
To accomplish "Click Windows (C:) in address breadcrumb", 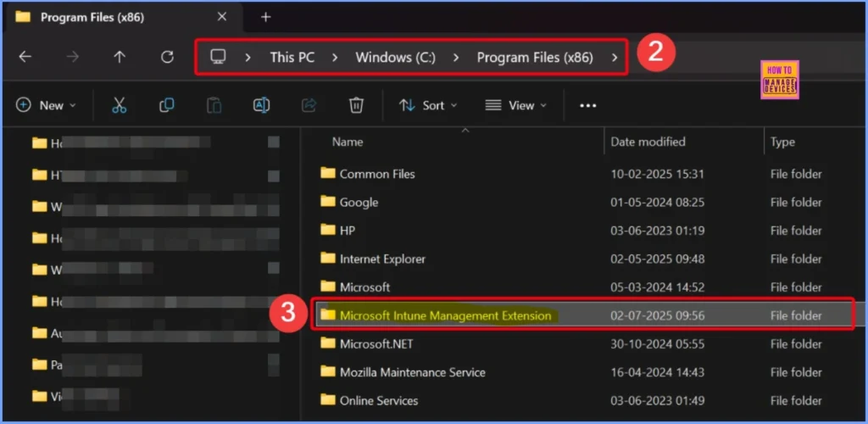I will (396, 58).
